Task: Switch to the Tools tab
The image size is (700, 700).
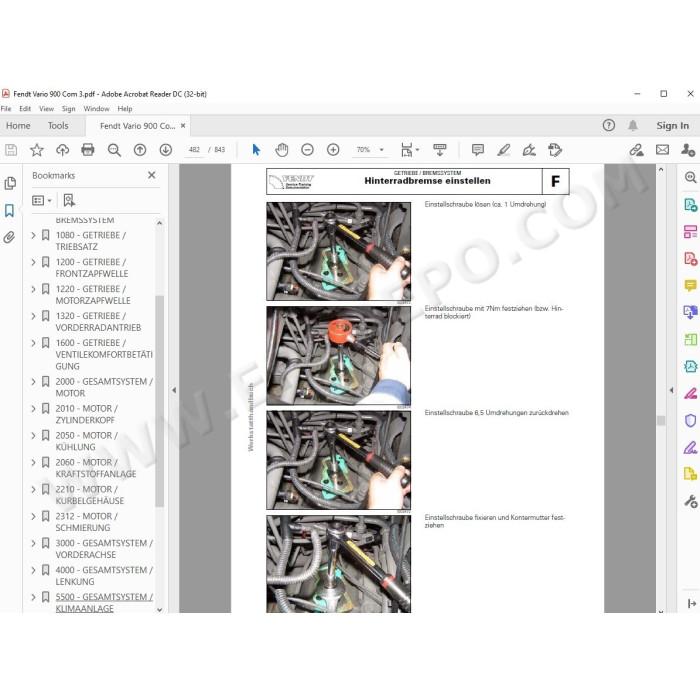Action: pos(58,125)
